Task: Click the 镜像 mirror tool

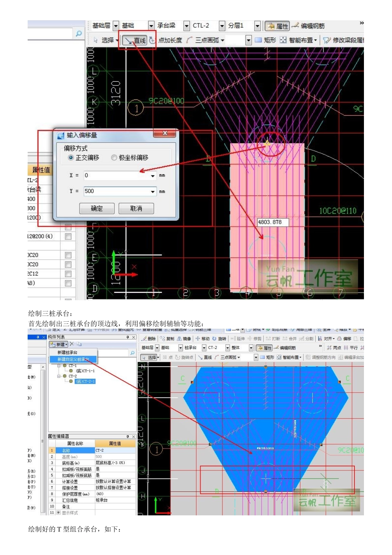Action: [x=184, y=339]
